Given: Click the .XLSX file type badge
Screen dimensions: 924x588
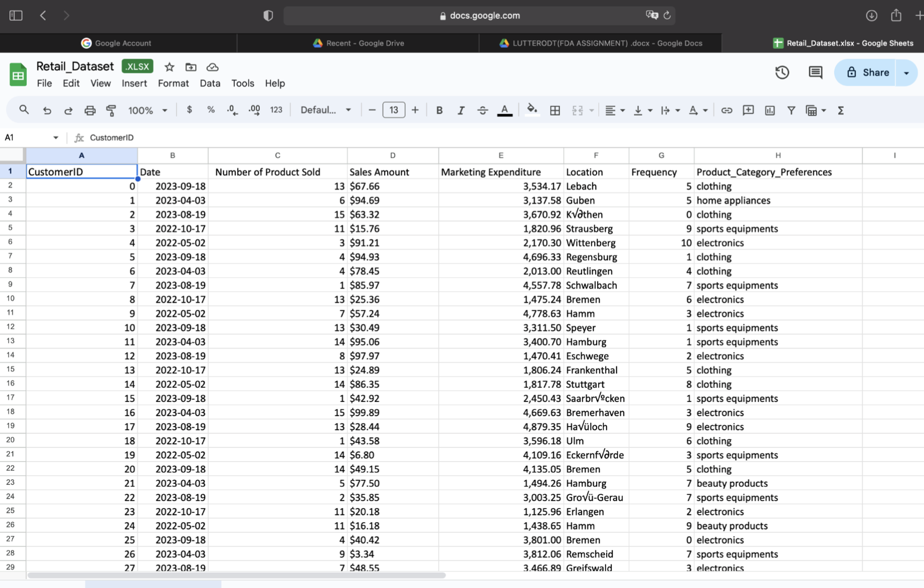Looking at the screenshot, I should tap(137, 67).
